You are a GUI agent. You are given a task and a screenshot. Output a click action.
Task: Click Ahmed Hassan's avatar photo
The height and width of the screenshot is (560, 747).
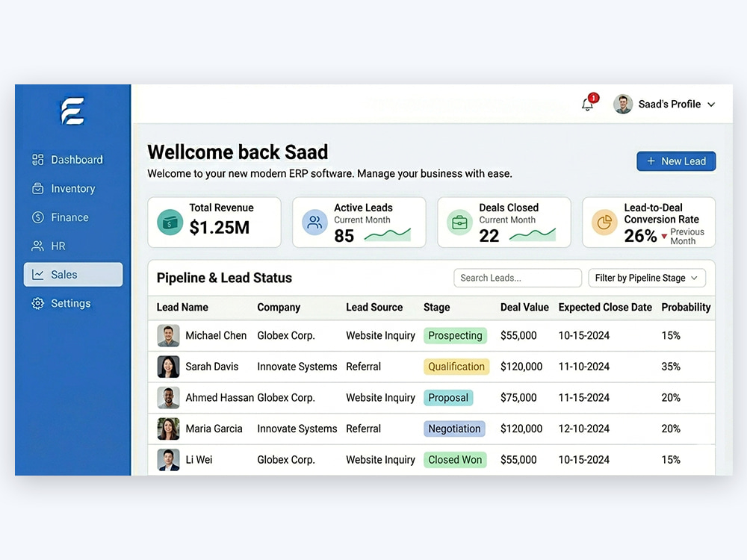click(168, 398)
